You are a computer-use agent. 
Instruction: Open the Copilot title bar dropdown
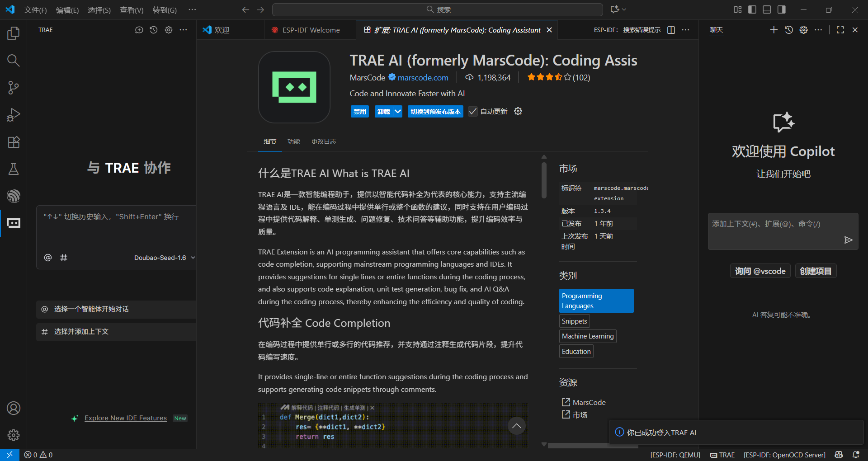click(618, 9)
